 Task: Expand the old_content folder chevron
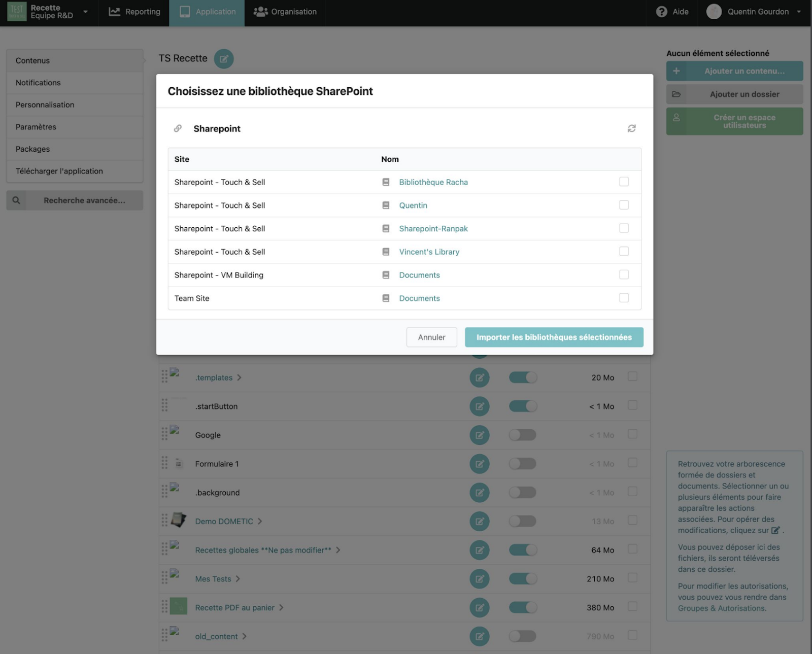(x=244, y=636)
